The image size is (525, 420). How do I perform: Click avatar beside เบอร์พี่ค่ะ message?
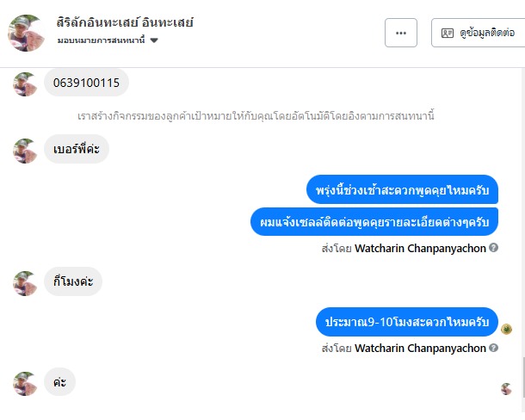tap(25, 151)
